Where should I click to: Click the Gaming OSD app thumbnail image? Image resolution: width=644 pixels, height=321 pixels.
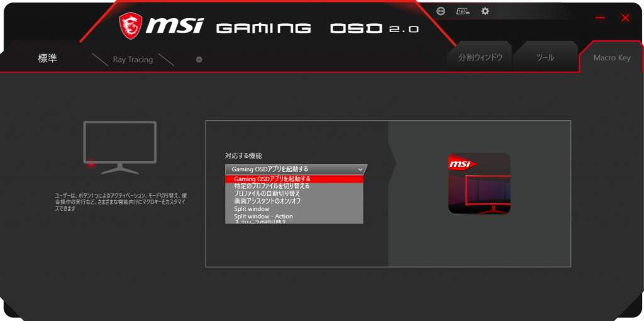479,183
